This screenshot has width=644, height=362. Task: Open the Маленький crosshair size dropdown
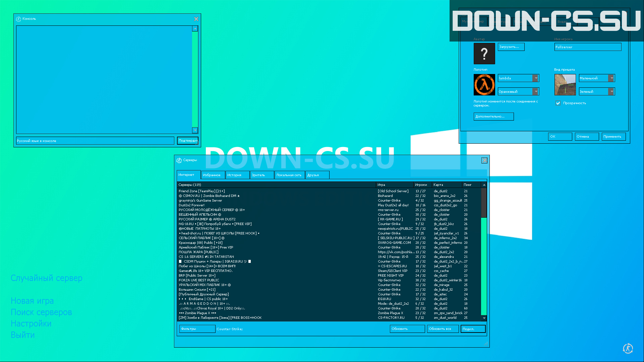click(x=597, y=78)
